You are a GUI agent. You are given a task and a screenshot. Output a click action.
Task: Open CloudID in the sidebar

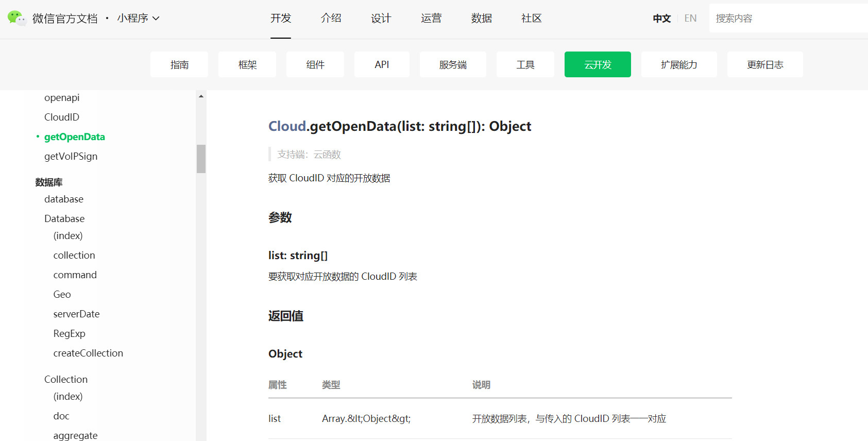pyautogui.click(x=62, y=117)
